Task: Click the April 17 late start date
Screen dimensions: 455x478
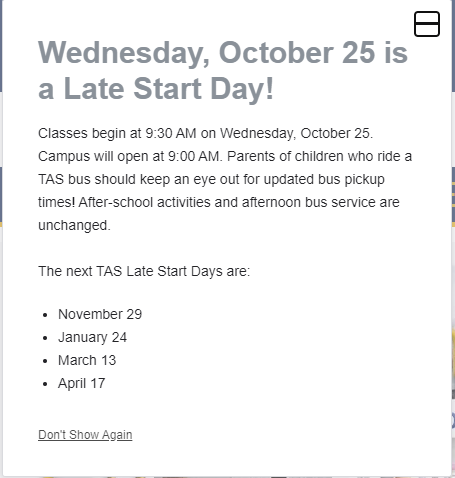Action: [82, 383]
